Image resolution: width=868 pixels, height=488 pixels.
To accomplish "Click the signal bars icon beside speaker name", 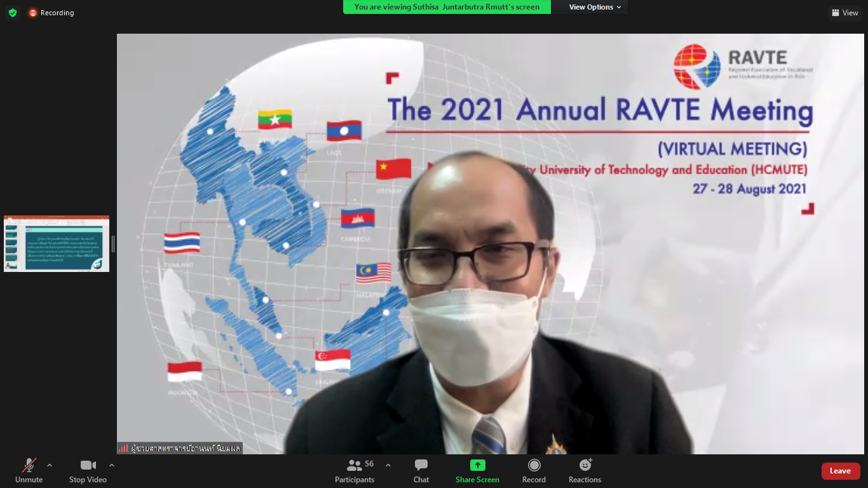I will 123,448.
